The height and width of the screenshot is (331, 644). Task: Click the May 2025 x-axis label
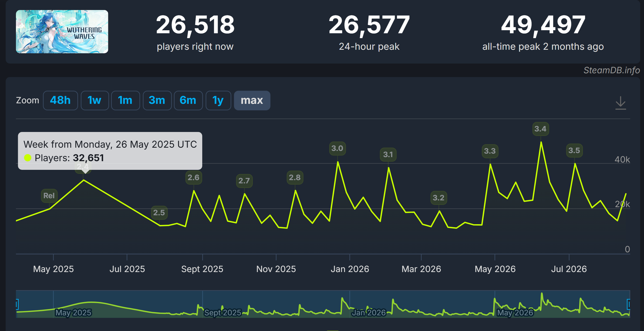click(x=53, y=269)
